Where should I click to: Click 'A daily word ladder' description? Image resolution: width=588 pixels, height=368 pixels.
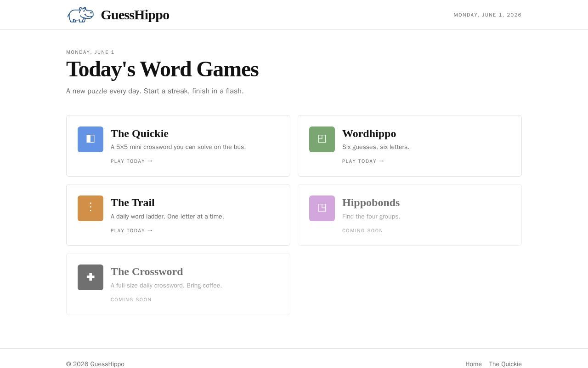pos(167,216)
